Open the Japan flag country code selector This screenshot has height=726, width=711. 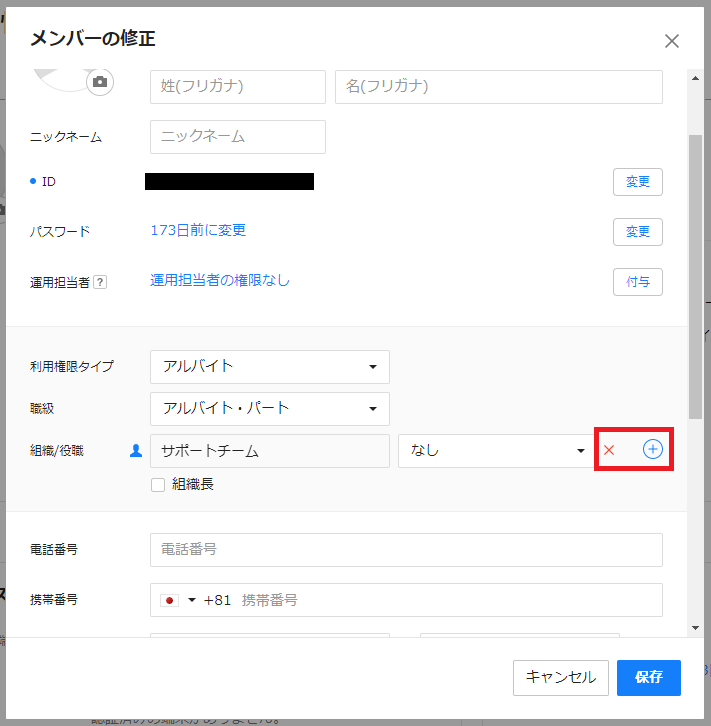click(x=179, y=600)
